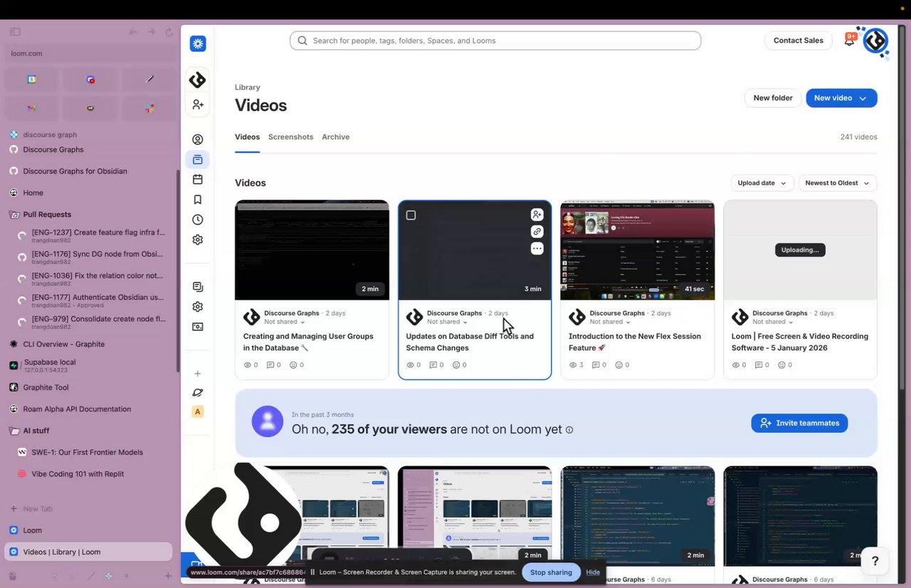Image resolution: width=911 pixels, height=588 pixels.
Task: Open the planet Spaces icon in sidebar
Action: 198,392
